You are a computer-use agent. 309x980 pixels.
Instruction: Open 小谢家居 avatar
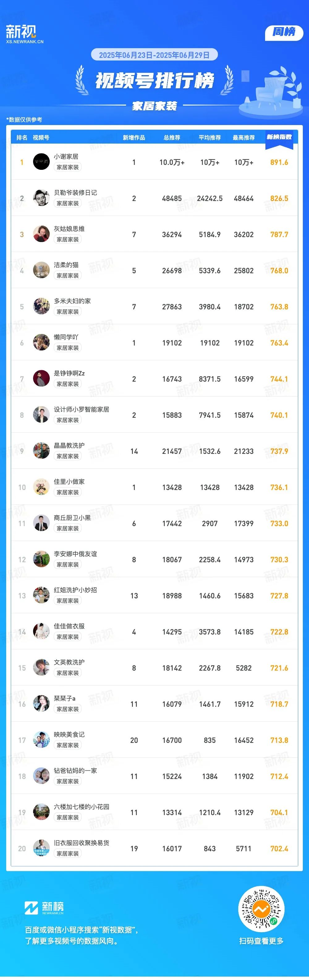[41, 162]
